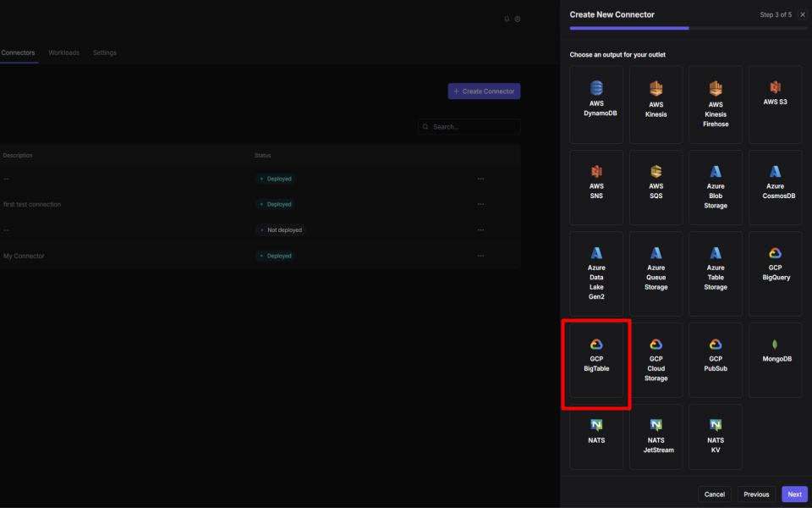Open actions menu for 'My Connector' row

(x=480, y=256)
